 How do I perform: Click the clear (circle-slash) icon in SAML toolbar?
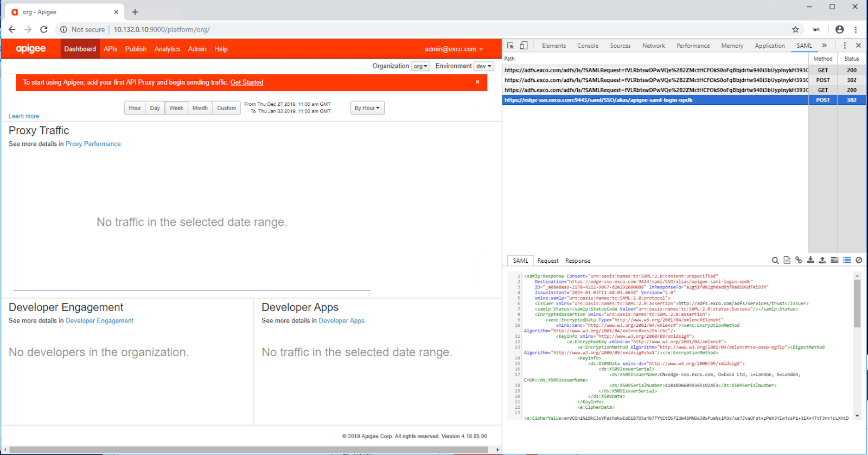(x=859, y=261)
